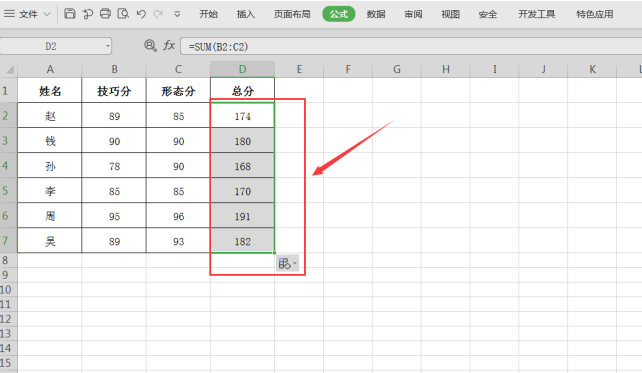The width and height of the screenshot is (642, 373).
Task: Select the 技巧分 cell showing 78
Action: [114, 166]
